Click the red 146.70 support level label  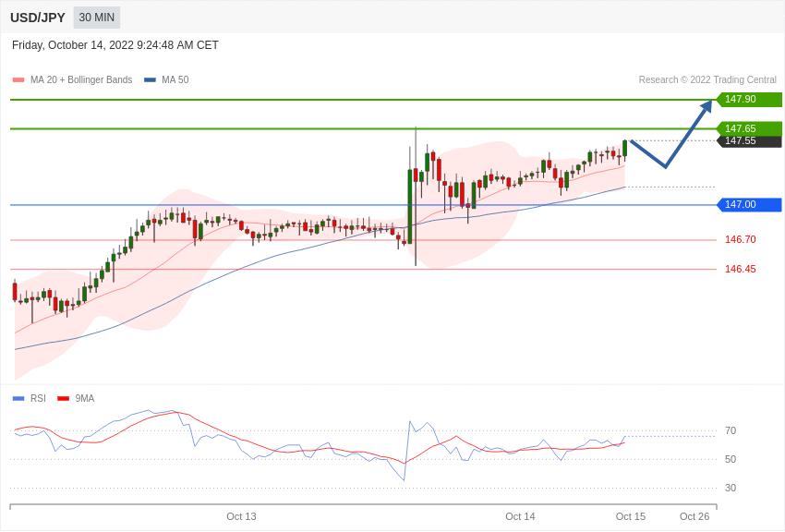point(740,240)
